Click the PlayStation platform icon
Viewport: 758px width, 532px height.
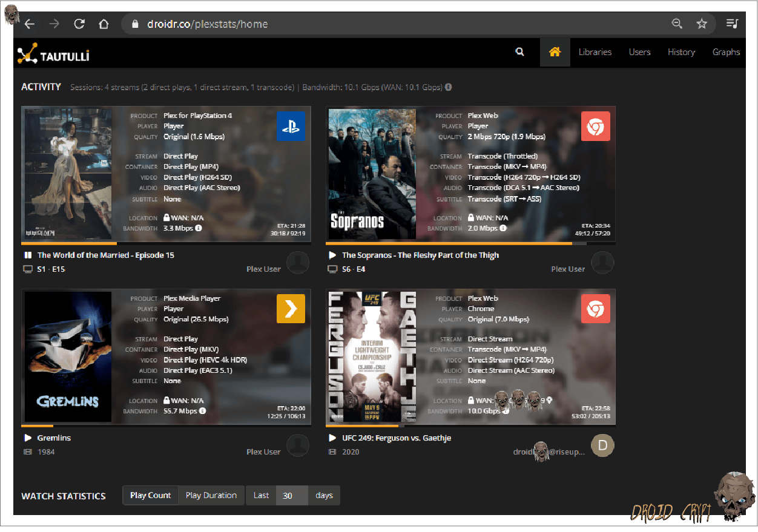291,126
